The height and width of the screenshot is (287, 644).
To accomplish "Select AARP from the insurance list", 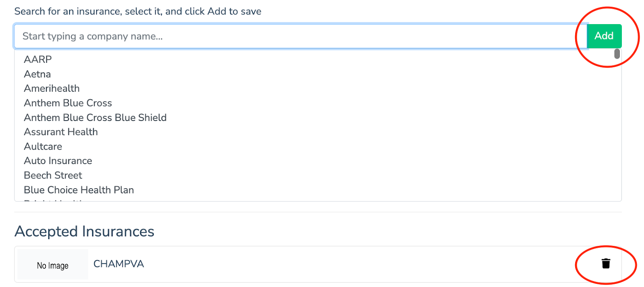I will point(38,59).
